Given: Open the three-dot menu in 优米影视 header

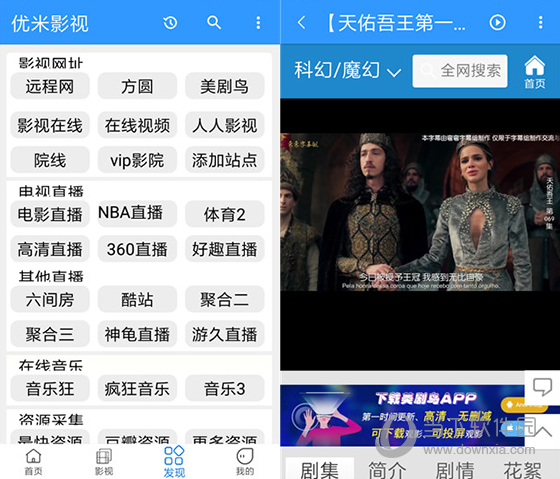Looking at the screenshot, I should coord(258,23).
